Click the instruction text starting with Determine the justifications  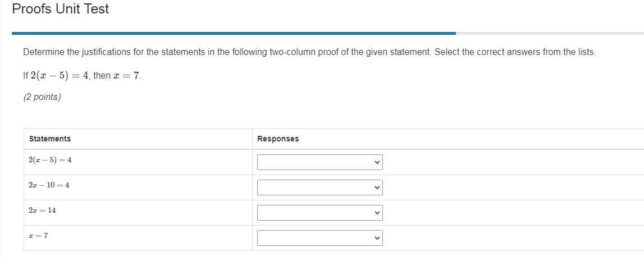tap(309, 52)
